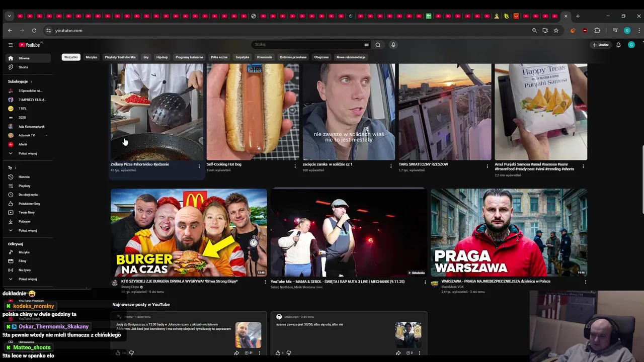Open the Chrome extensions puzzle icon
The height and width of the screenshot is (362, 644).
[597, 31]
